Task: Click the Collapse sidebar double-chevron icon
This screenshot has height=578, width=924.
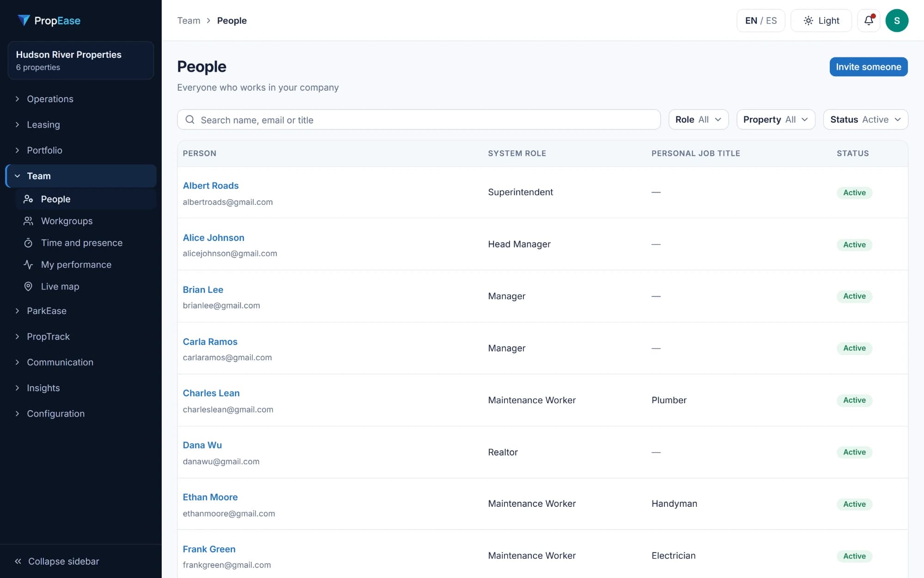Action: coord(18,561)
